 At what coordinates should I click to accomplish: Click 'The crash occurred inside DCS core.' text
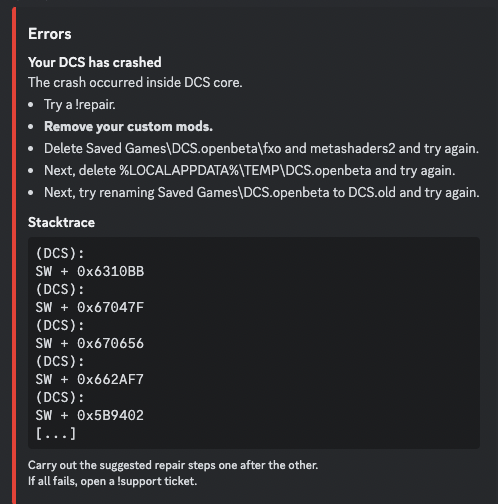tap(135, 82)
